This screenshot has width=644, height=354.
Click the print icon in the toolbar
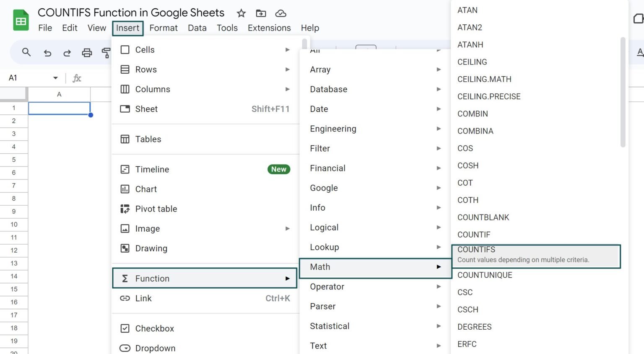[x=87, y=52]
